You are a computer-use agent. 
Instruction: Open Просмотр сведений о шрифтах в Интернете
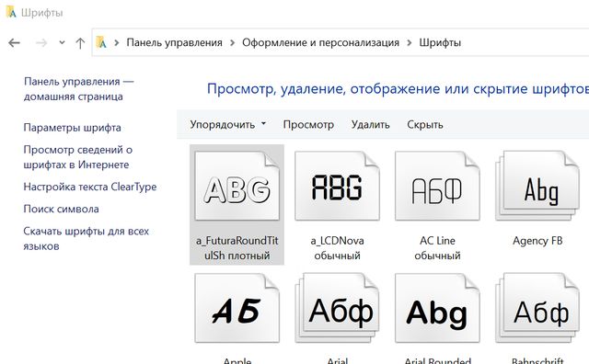77,157
